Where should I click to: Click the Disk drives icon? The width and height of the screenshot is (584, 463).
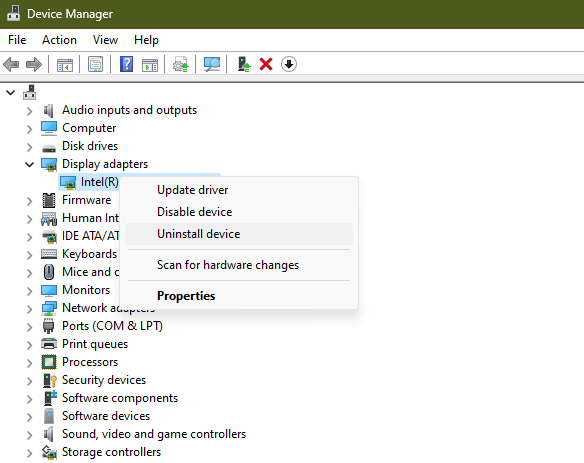pyautogui.click(x=49, y=149)
